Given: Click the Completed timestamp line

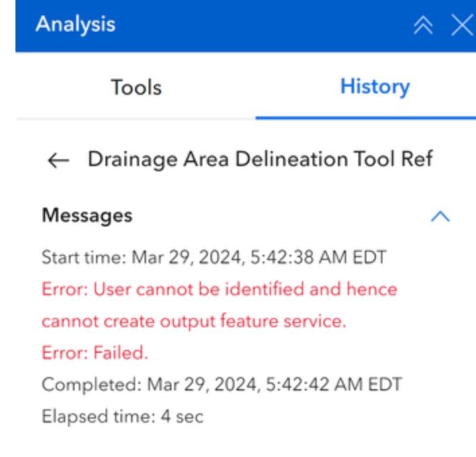Looking at the screenshot, I should (x=221, y=385).
